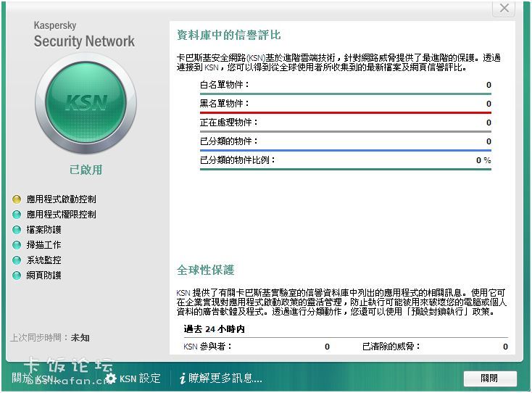Click the green status dot beside 網頁防護
The image size is (532, 393).
tap(17, 276)
